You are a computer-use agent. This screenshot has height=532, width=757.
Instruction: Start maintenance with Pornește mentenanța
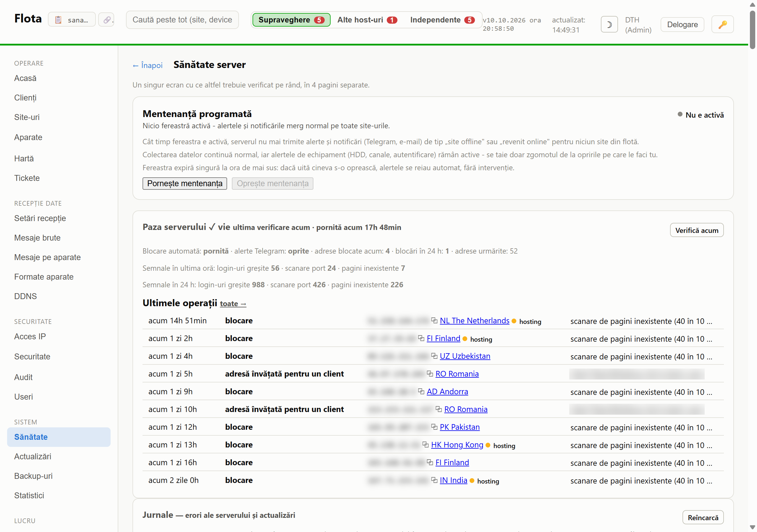185,183
